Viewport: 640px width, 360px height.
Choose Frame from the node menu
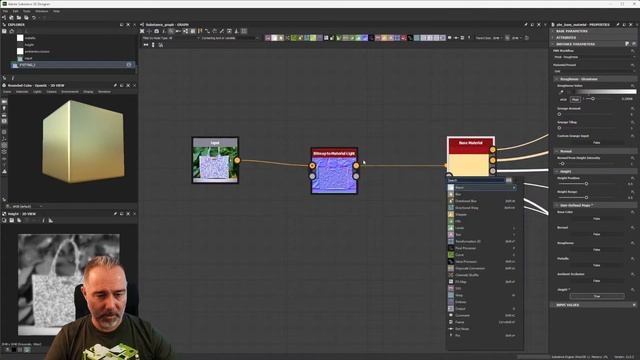[482, 322]
